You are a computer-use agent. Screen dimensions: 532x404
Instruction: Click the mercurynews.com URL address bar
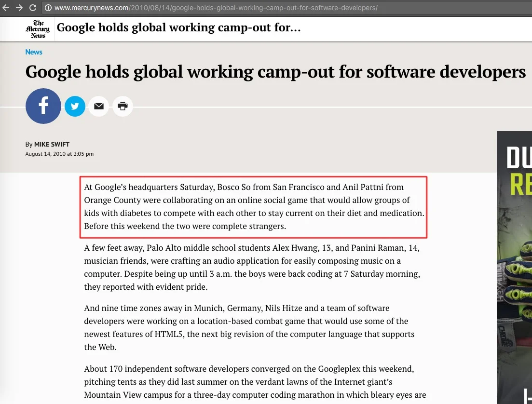pos(286,8)
